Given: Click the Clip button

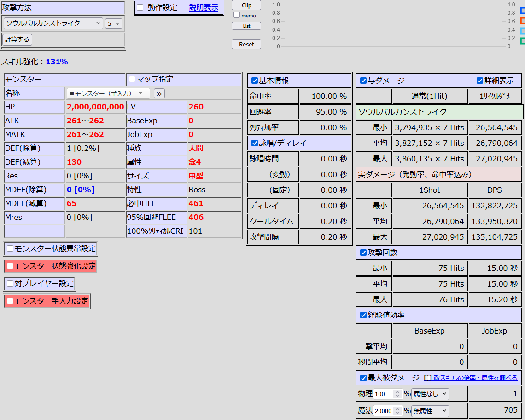Looking at the screenshot, I should pyautogui.click(x=246, y=6).
